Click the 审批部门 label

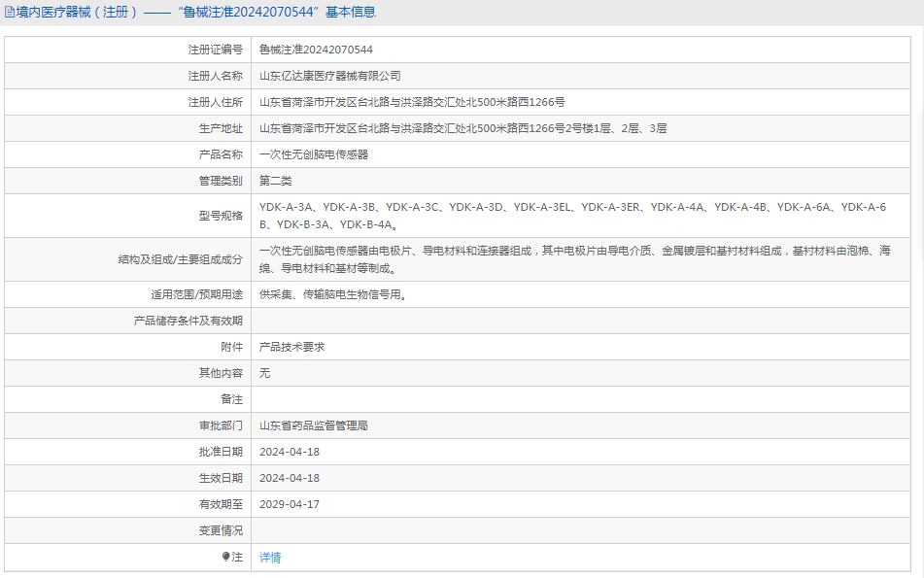pos(221,426)
